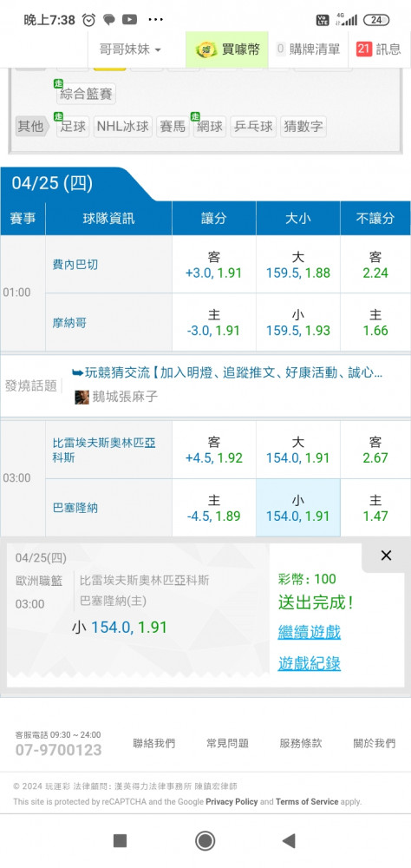Open the 綜合籃賽 category
The image size is (411, 868).
point(87,94)
